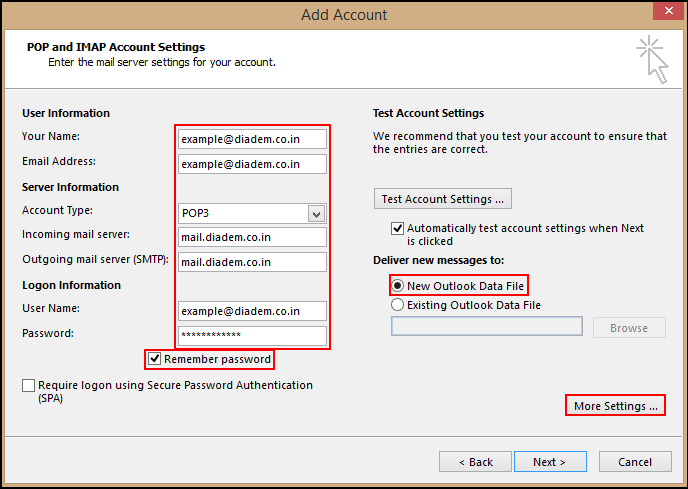688x489 pixels.
Task: Enable Require logon using Secure Password Authentication
Action: click(29, 386)
